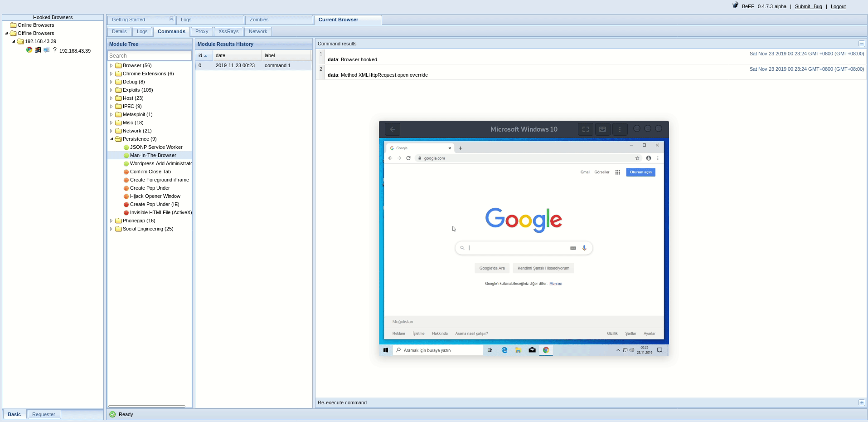The image size is (868, 422).
Task: Click Kendimi Şanslı Hissediyorum button
Action: coord(543,268)
